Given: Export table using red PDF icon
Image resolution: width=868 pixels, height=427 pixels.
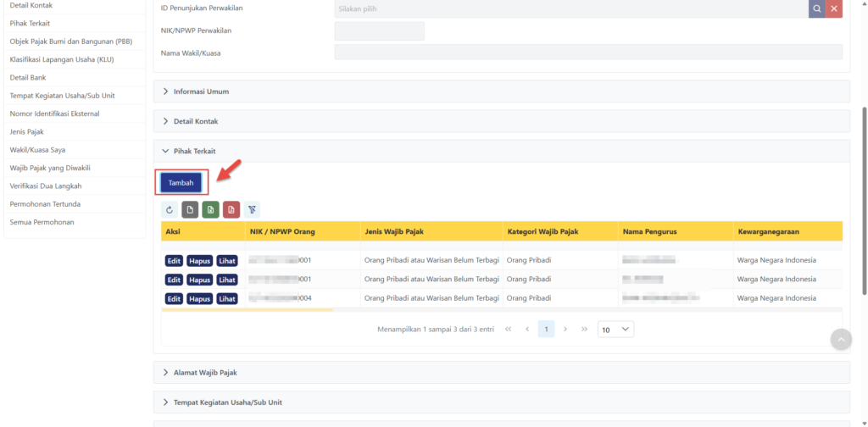Looking at the screenshot, I should pos(231,209).
